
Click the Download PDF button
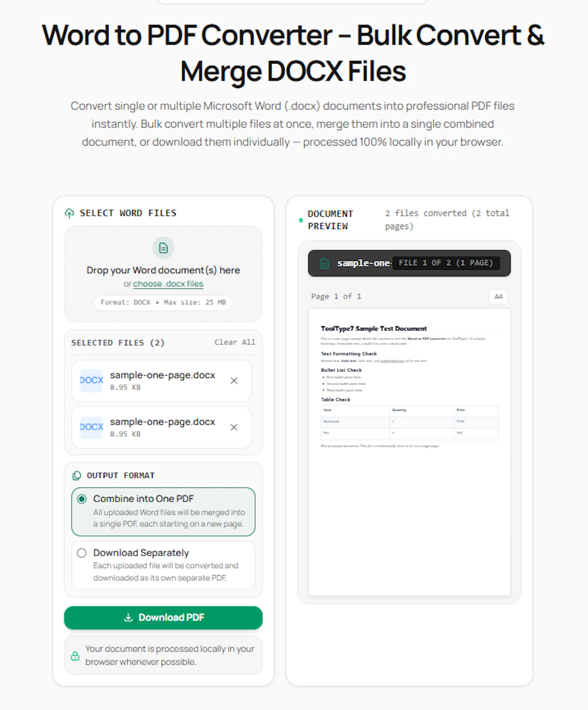click(163, 617)
